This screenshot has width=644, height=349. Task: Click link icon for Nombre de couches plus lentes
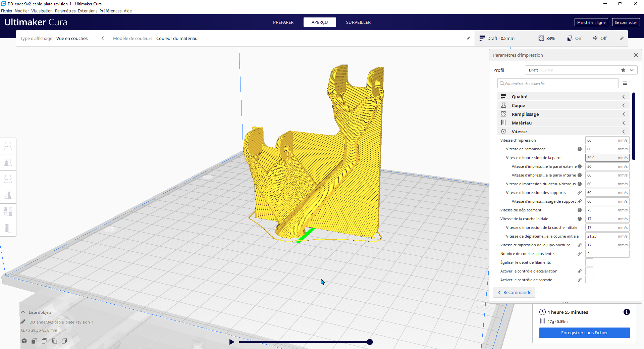pyautogui.click(x=580, y=254)
